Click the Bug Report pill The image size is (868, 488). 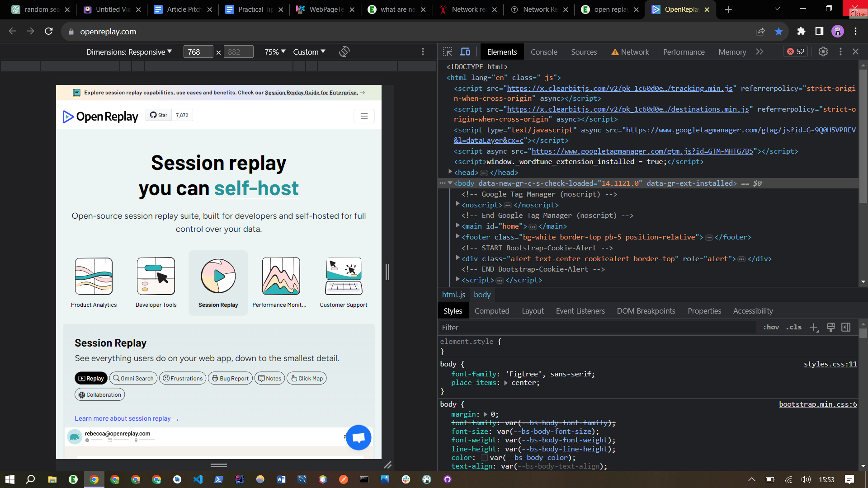tap(230, 378)
